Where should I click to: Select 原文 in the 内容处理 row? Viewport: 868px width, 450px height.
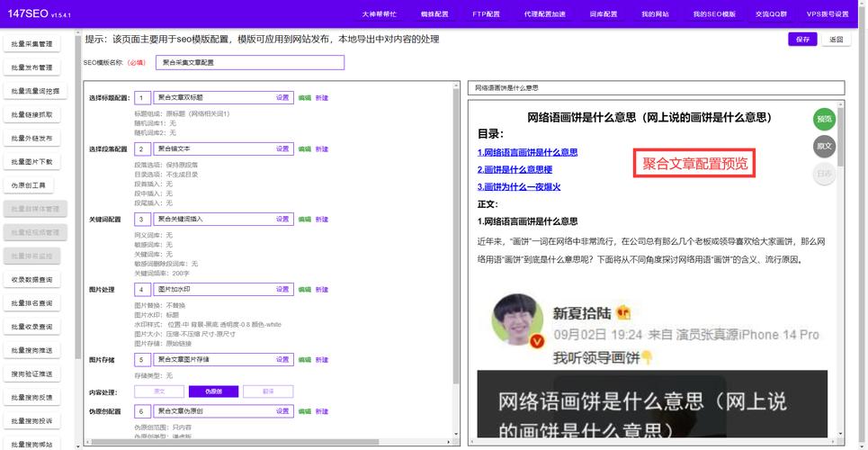(x=159, y=391)
